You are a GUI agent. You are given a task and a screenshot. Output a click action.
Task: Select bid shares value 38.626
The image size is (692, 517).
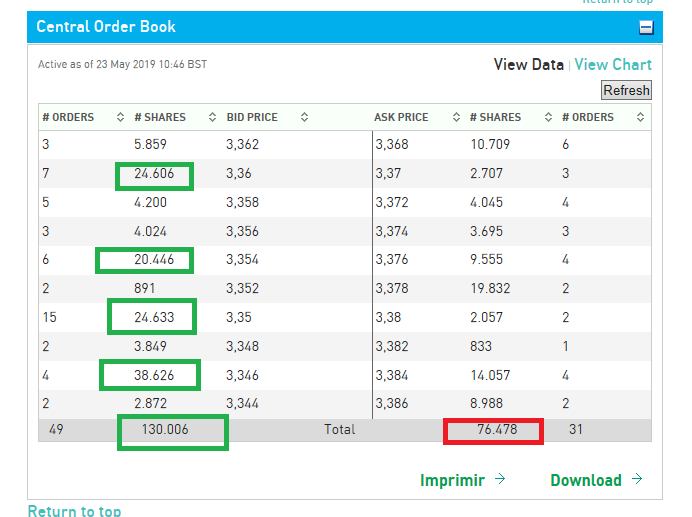(x=154, y=375)
